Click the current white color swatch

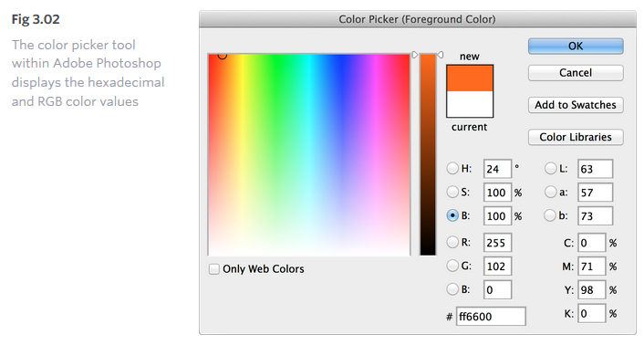coord(470,104)
